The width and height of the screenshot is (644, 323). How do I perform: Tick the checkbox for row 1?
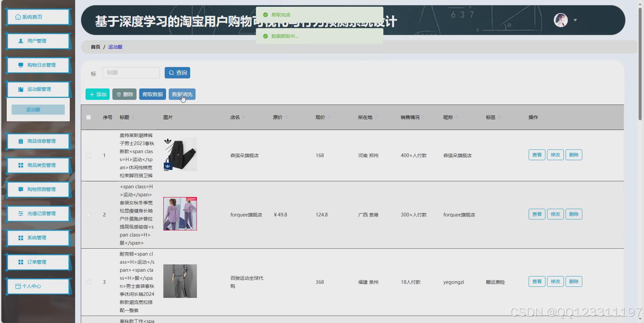pyautogui.click(x=89, y=155)
